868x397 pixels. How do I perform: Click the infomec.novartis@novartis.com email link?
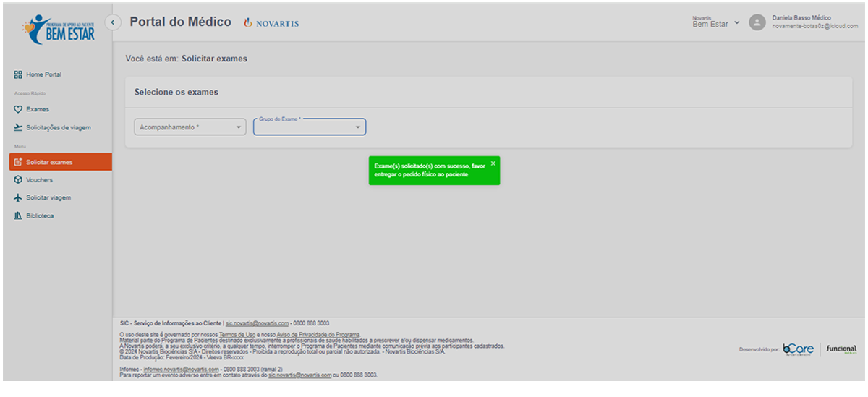click(x=182, y=369)
